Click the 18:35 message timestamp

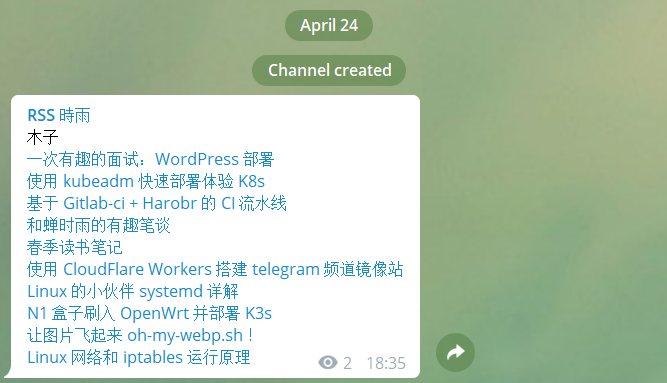pos(386,363)
